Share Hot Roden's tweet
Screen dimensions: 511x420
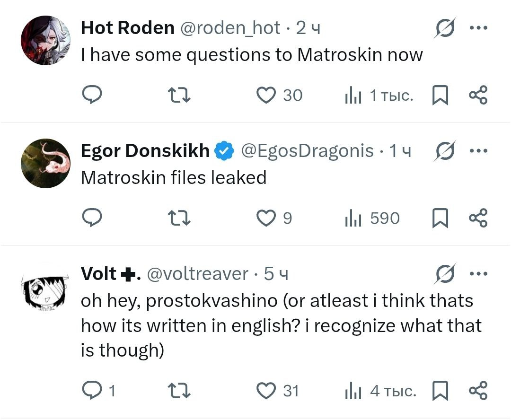478,95
